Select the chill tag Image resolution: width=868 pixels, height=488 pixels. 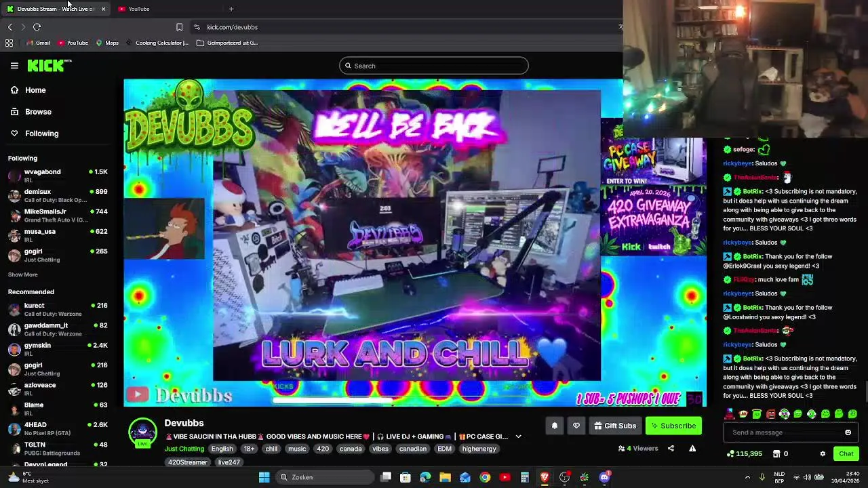271,449
